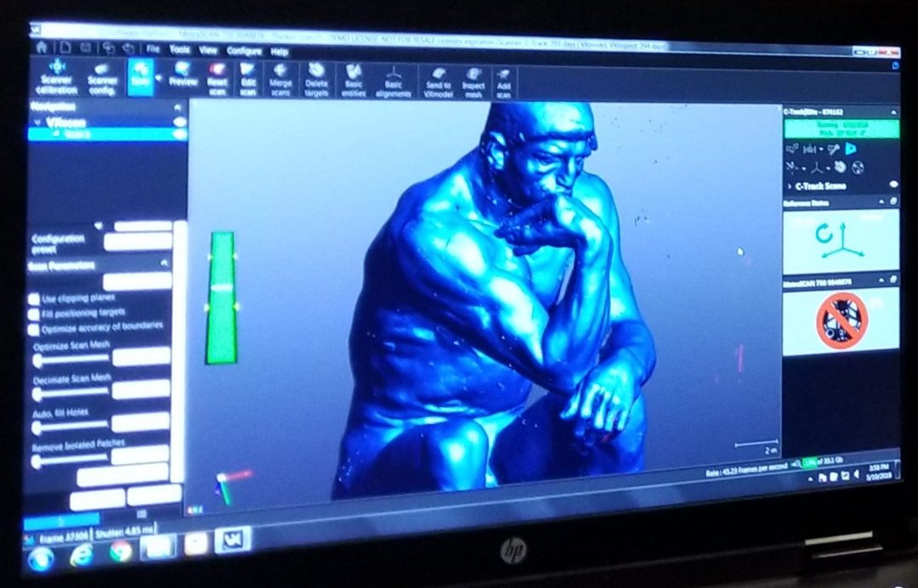Click Delete targets in toolbar
This screenshot has height=588, width=918.
click(316, 81)
